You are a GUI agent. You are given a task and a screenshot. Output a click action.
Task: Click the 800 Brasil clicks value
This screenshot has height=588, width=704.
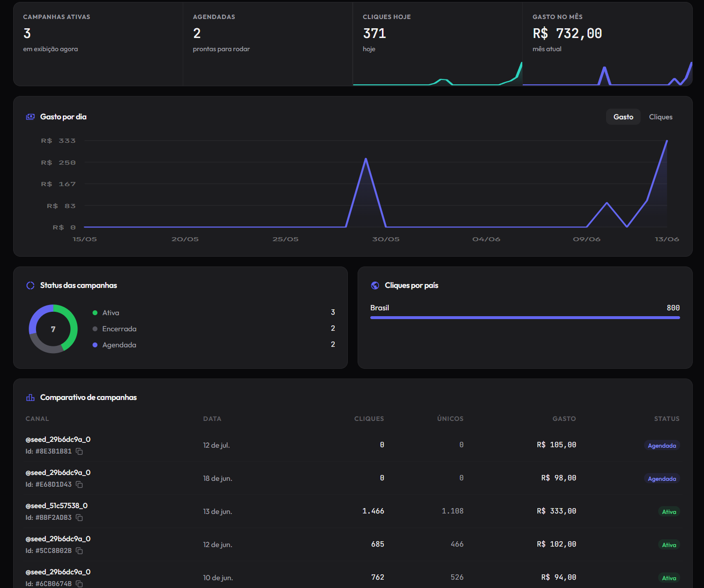(673, 308)
